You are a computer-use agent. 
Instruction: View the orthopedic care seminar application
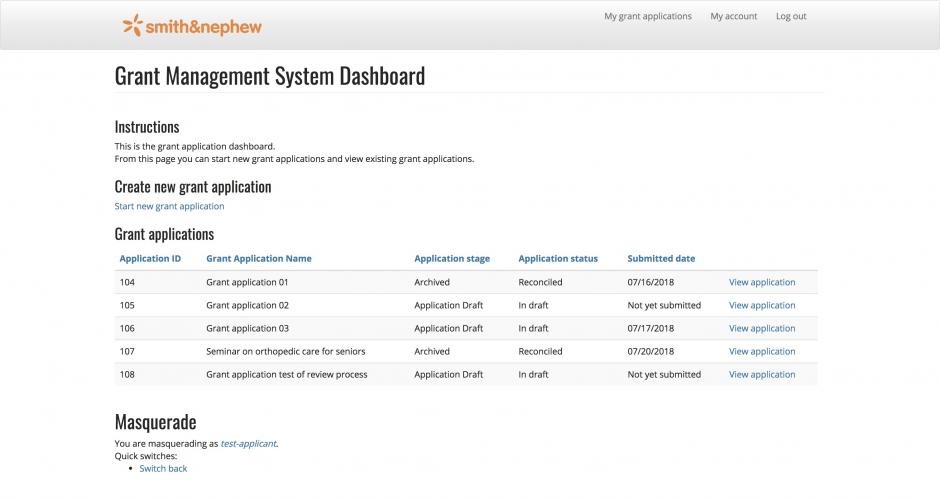[x=761, y=351]
